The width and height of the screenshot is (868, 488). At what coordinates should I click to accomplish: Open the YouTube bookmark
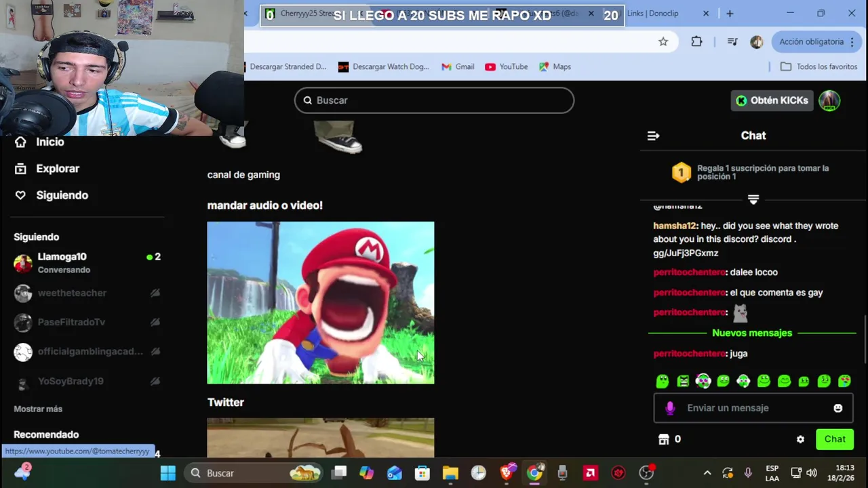pyautogui.click(x=506, y=66)
